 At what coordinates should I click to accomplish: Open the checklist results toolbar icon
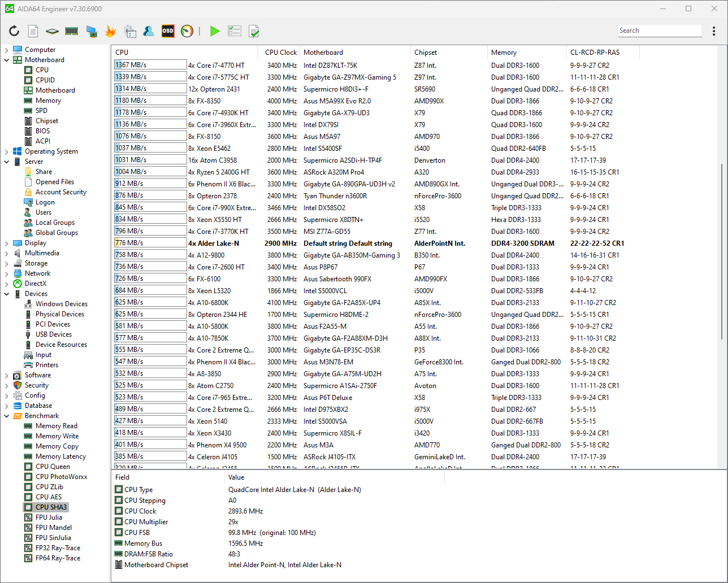(x=235, y=31)
